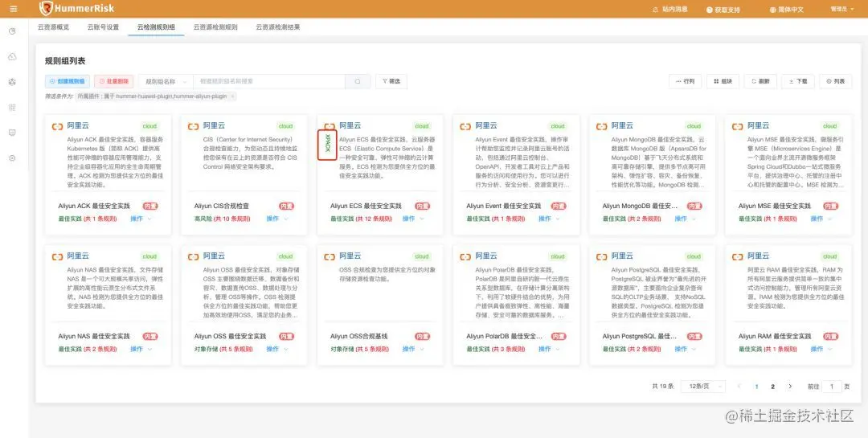This screenshot has width=868, height=438.
Task: Switch to the 组块 layout button
Action: (723, 81)
